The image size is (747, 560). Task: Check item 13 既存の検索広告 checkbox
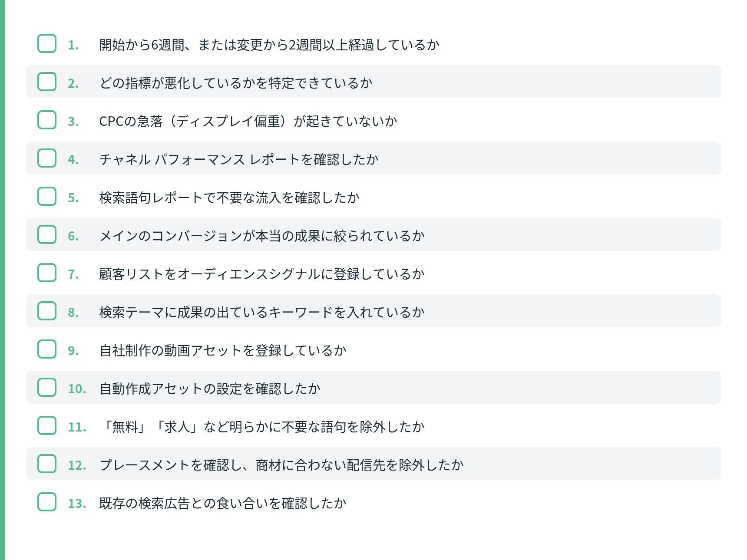[47, 502]
